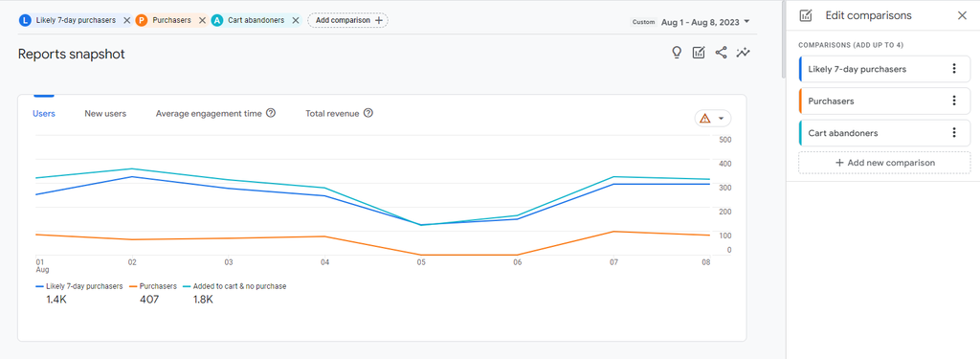Switch to the New users tab
This screenshot has width=980, height=359.
[x=105, y=113]
